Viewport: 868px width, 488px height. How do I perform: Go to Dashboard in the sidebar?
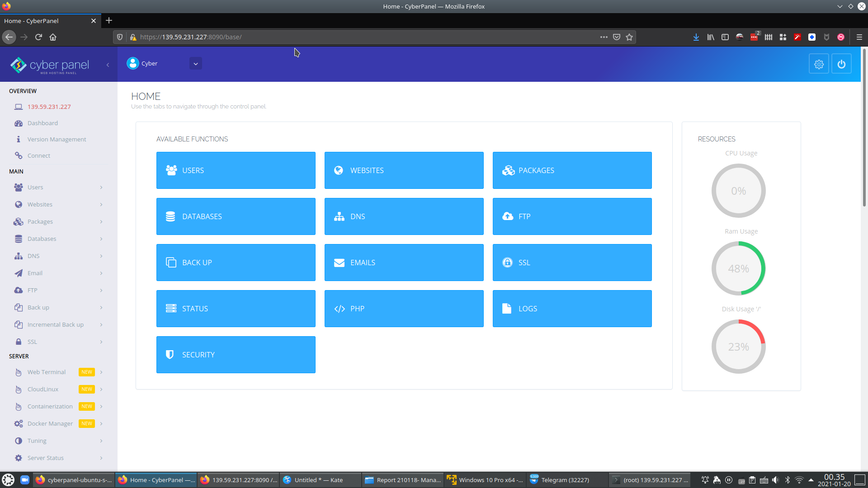pos(42,123)
